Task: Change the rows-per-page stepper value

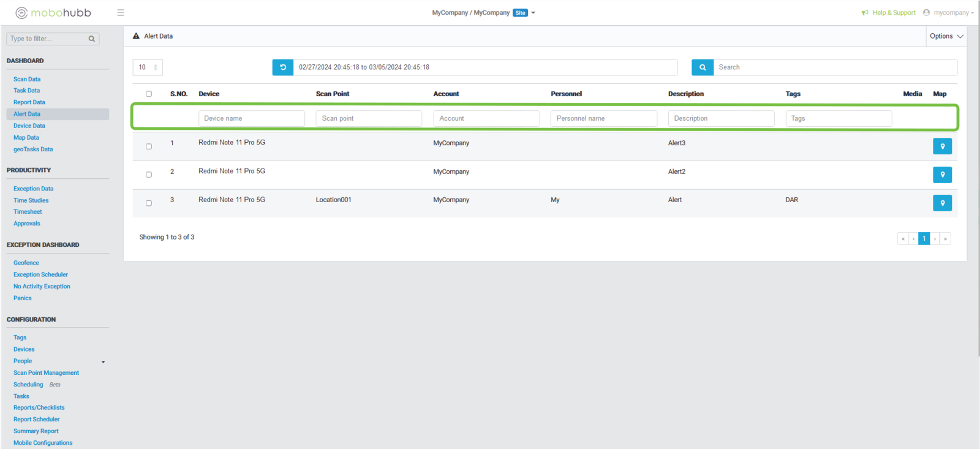Action: click(156, 67)
